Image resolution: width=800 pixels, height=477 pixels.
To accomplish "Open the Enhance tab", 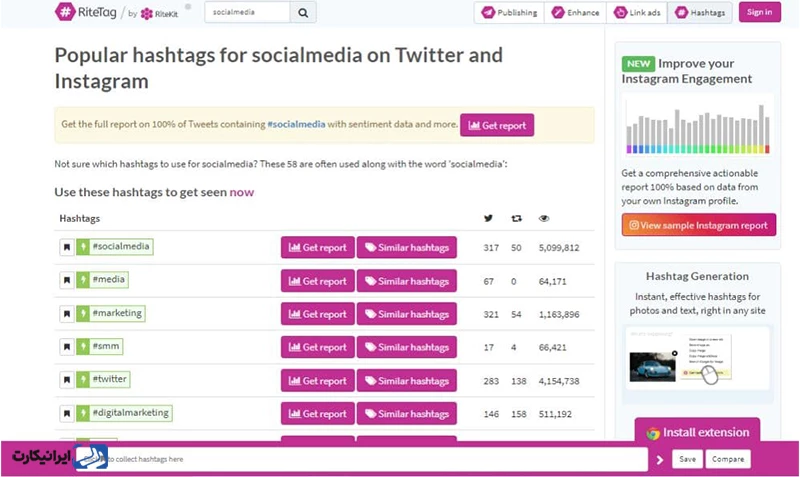I will pos(577,13).
